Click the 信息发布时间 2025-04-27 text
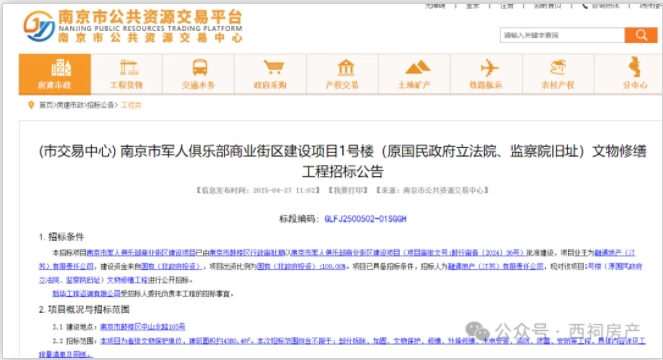Screen dimensions: 663x360 [x=257, y=190]
